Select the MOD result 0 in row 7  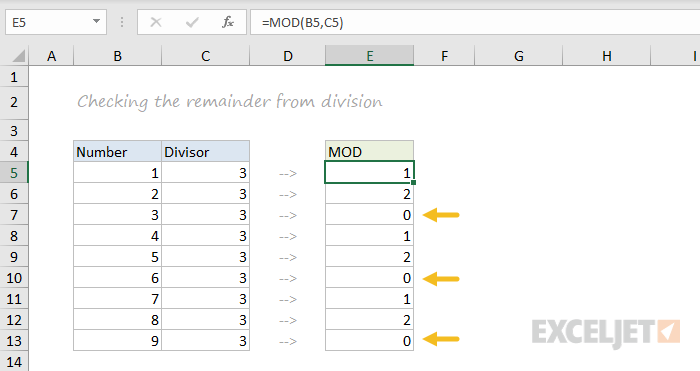370,215
